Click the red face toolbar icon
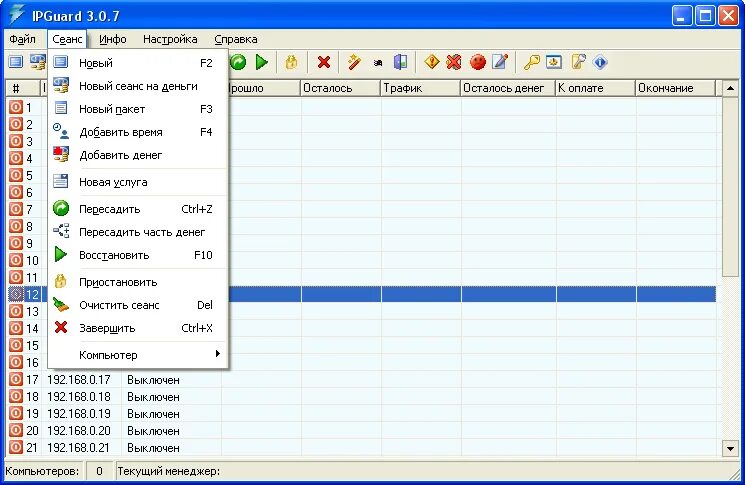Screen dimensions: 745x485 [x=478, y=62]
